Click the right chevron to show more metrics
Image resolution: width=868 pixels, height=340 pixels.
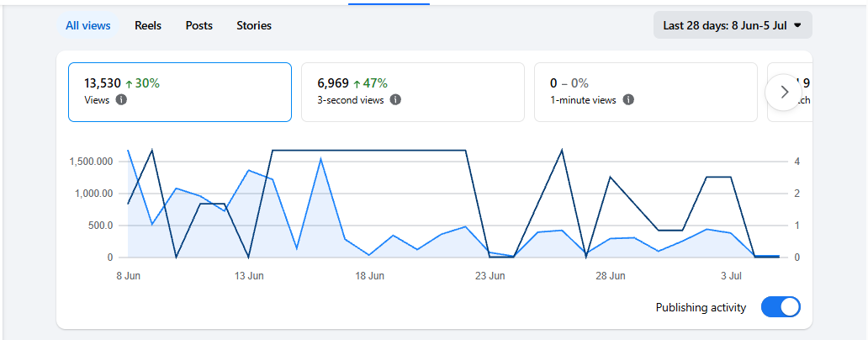(784, 92)
